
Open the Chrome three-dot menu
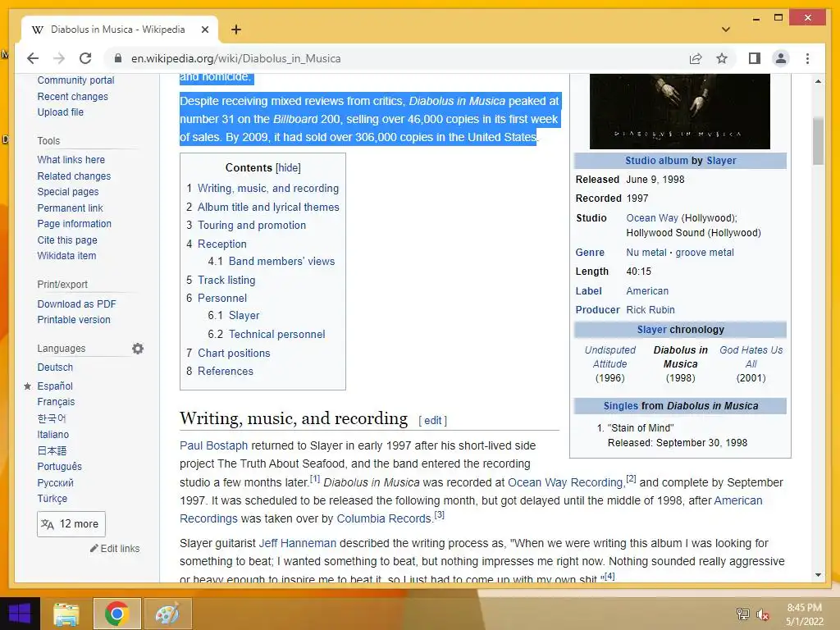[807, 58]
